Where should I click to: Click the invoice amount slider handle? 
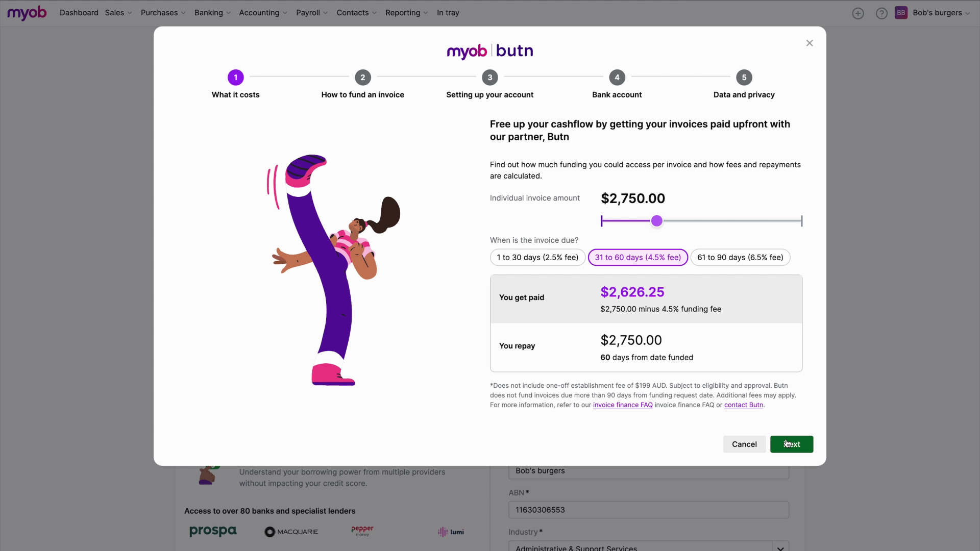[657, 221]
